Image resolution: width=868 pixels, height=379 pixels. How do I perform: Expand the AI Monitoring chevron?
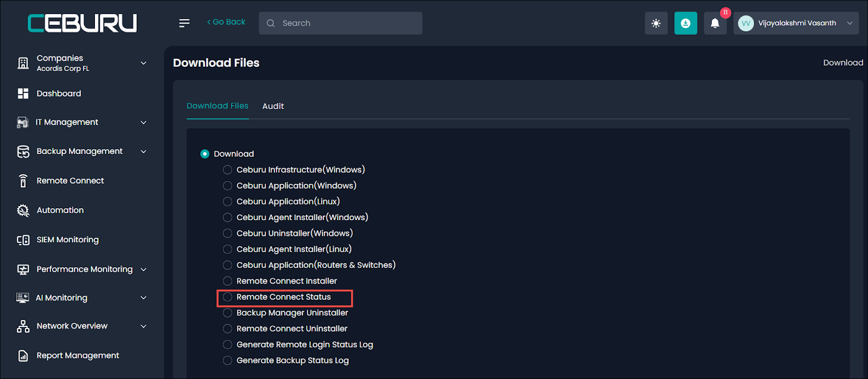coord(144,298)
